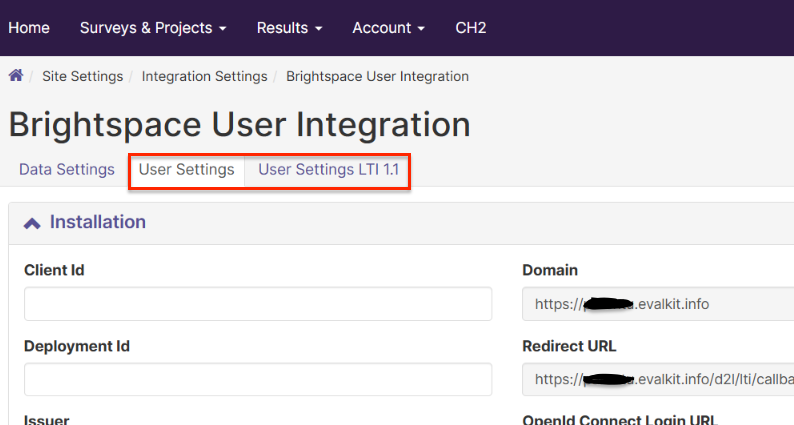Focus the Client Id input field
Screen dimensions: 794x425
pyautogui.click(x=258, y=304)
